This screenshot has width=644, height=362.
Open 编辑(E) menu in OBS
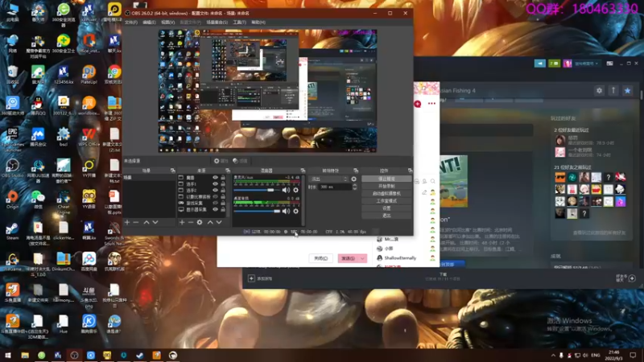coord(149,23)
